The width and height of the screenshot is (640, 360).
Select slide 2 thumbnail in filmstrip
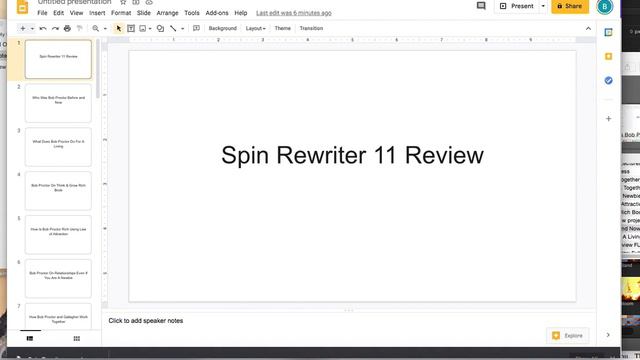(58, 103)
